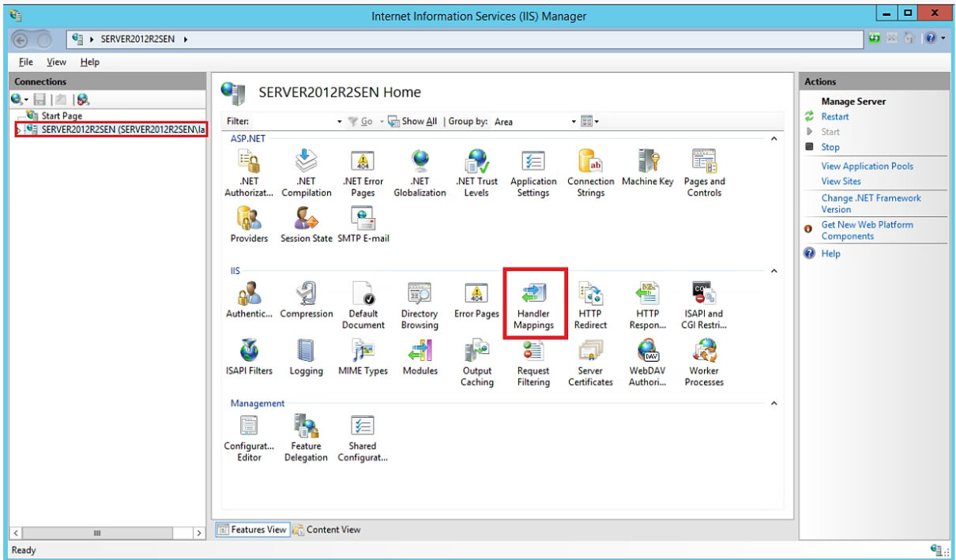This screenshot has width=956, height=560.
Task: Open Providers feature
Action: coord(250,224)
